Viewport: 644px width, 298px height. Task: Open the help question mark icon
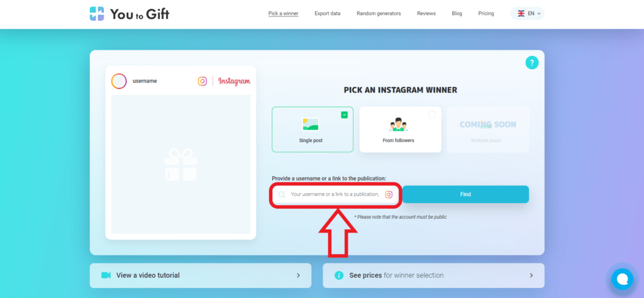532,63
